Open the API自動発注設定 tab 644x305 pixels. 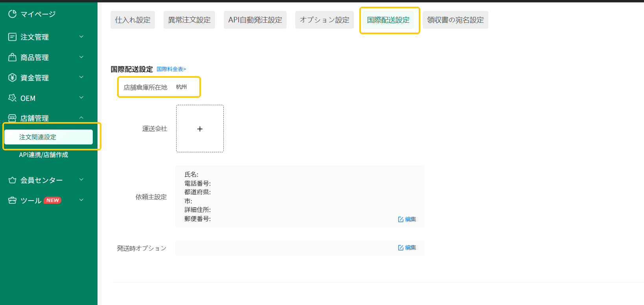(255, 20)
